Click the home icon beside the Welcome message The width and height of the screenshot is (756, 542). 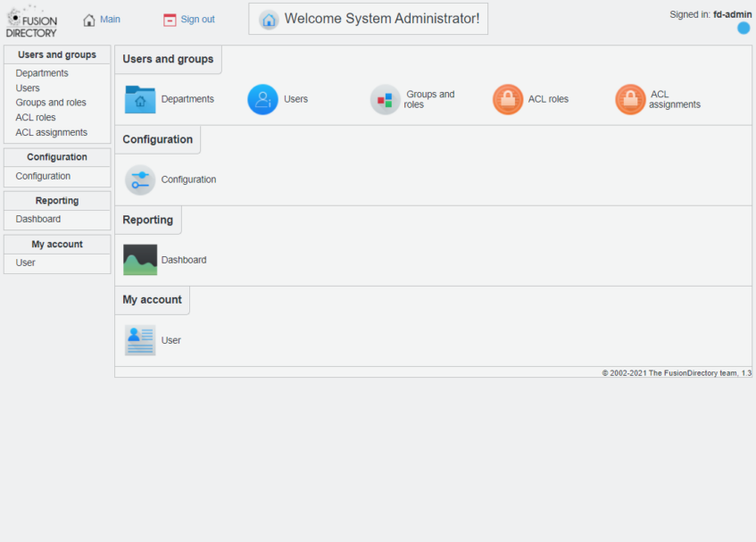click(269, 20)
